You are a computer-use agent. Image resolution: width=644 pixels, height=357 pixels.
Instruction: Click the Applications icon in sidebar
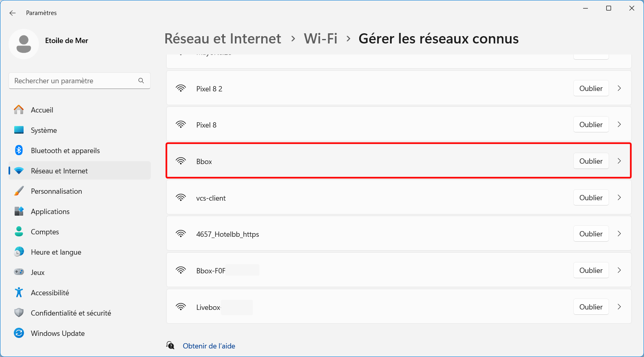[x=19, y=211]
